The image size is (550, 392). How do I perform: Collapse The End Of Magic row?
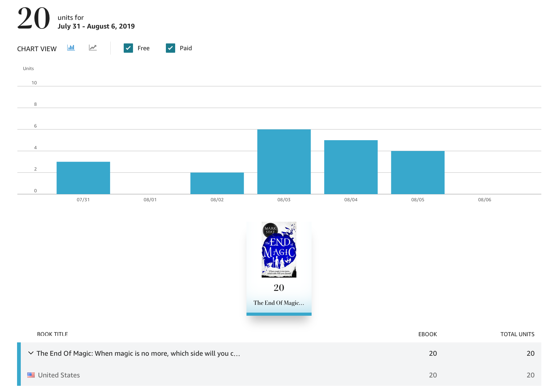(31, 353)
